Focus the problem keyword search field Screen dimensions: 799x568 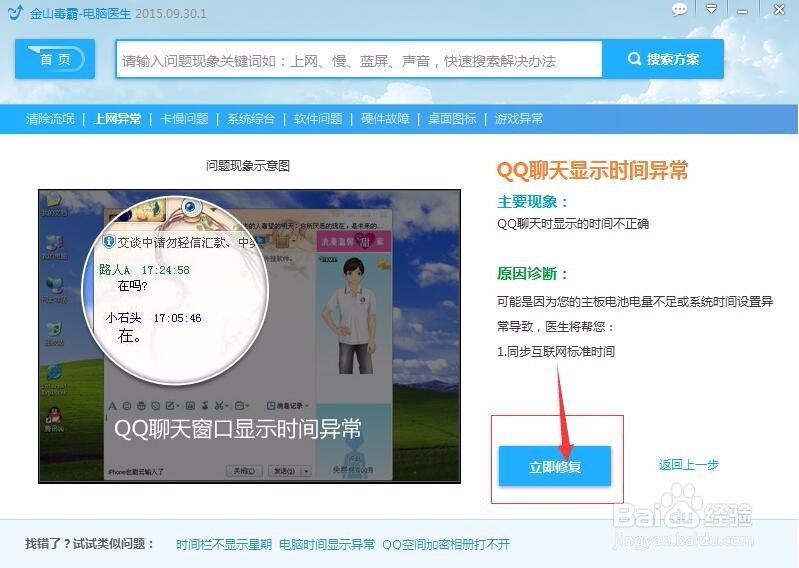pyautogui.click(x=359, y=60)
